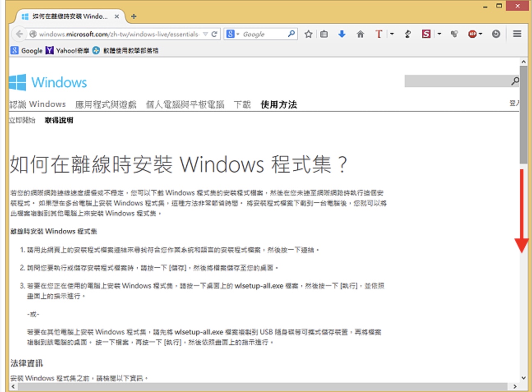Open the dropdown beside the red S icon
The width and height of the screenshot is (532, 392).
click(439, 34)
